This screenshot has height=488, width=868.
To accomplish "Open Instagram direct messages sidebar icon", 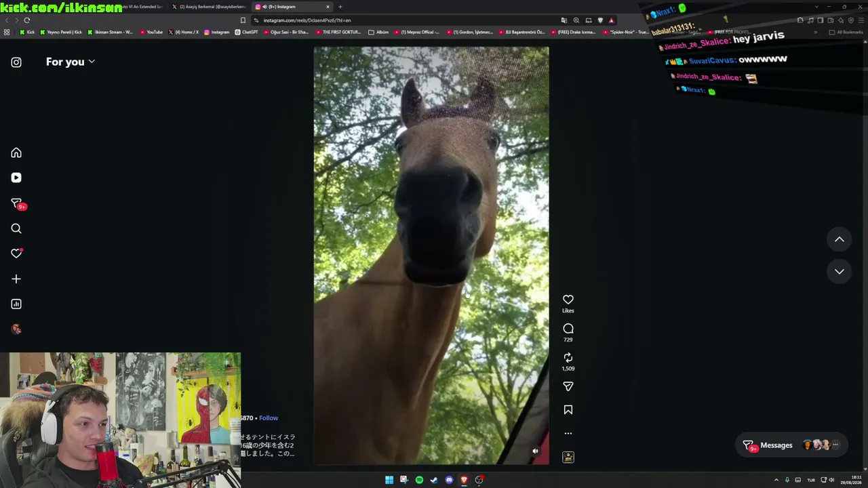I will tap(17, 203).
